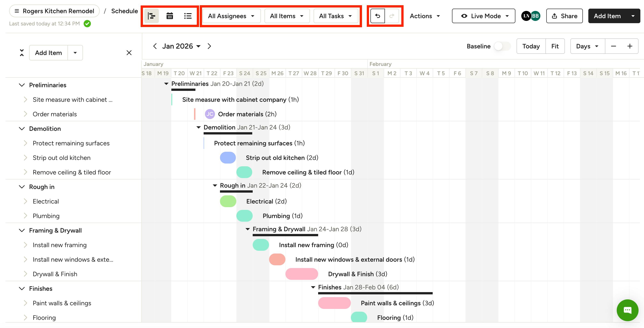
Task: Click the Today button
Action: coord(531,46)
